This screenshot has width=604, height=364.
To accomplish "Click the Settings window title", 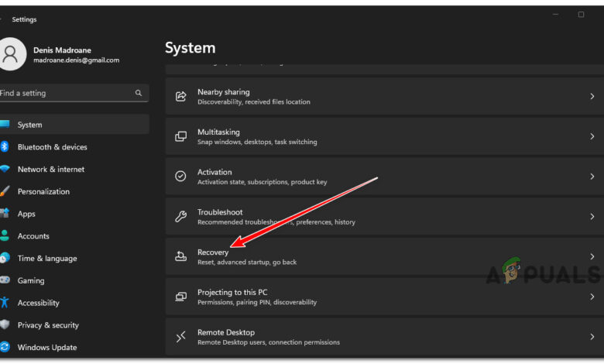I will point(24,19).
